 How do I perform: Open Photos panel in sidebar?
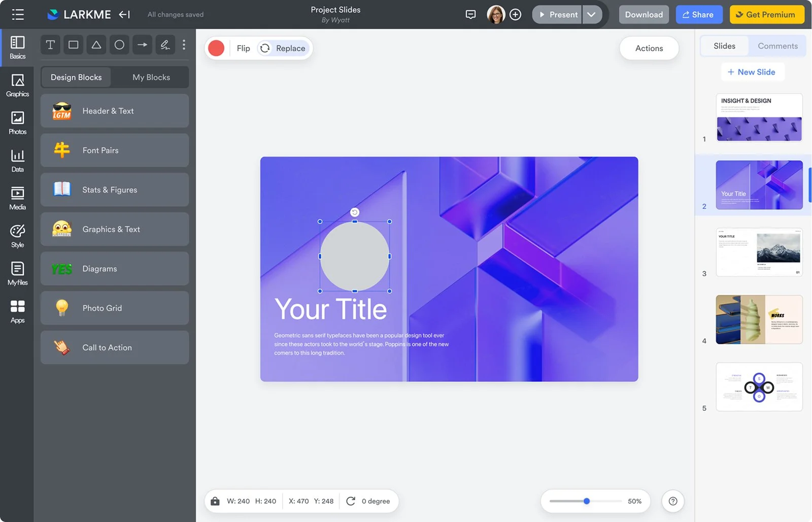[17, 123]
